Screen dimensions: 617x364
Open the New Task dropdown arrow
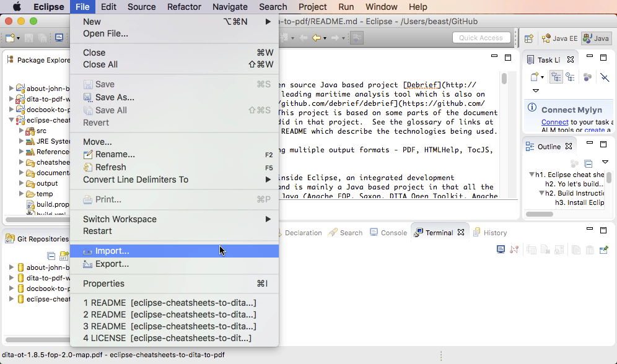(x=542, y=77)
